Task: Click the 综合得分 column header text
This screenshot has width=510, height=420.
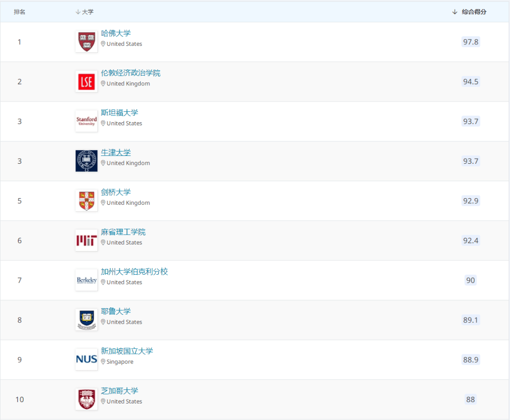Action: 474,12
